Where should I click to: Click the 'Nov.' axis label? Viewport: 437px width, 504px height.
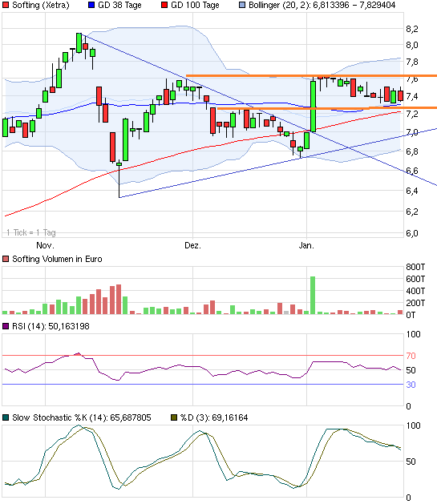[x=46, y=245]
